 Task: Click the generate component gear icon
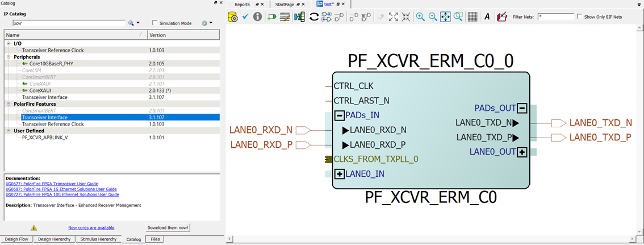[x=232, y=17]
